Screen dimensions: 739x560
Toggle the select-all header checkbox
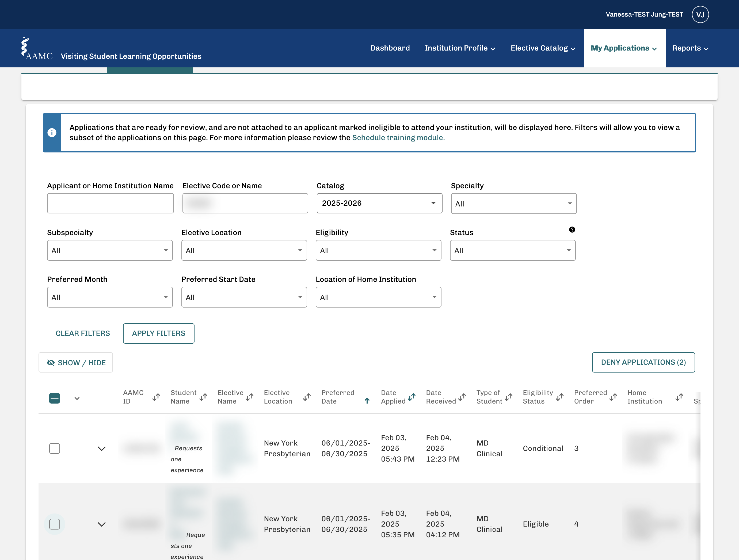(55, 398)
